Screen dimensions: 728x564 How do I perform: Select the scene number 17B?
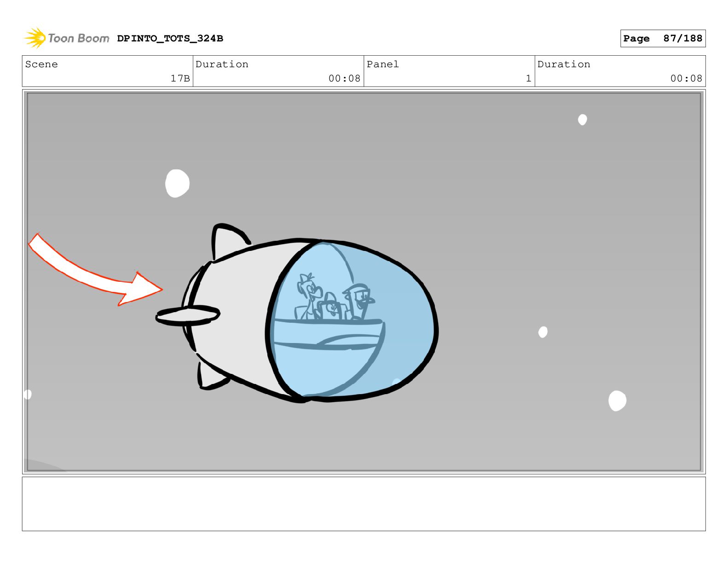(180, 79)
